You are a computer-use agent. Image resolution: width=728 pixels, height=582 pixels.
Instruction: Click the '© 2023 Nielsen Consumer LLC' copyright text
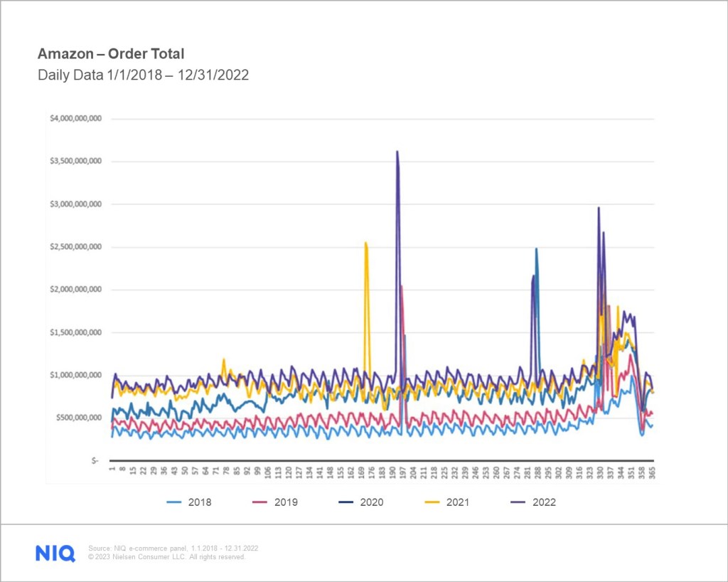pos(166,557)
